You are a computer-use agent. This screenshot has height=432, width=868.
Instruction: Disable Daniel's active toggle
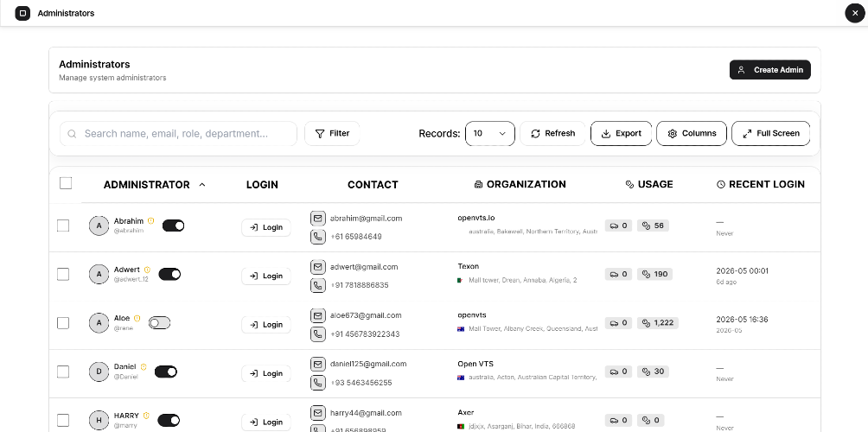165,372
